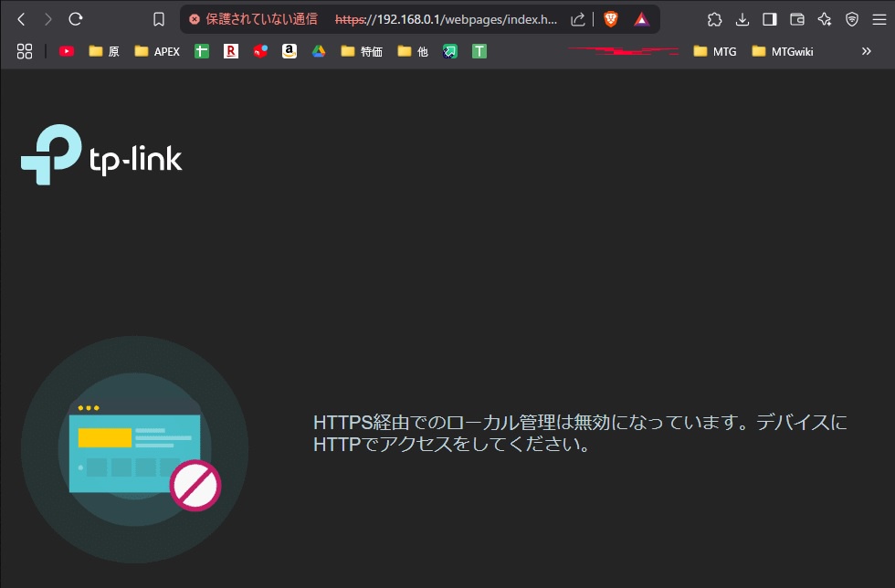Go back to the previous page
This screenshot has height=588, width=895.
pos(21,19)
